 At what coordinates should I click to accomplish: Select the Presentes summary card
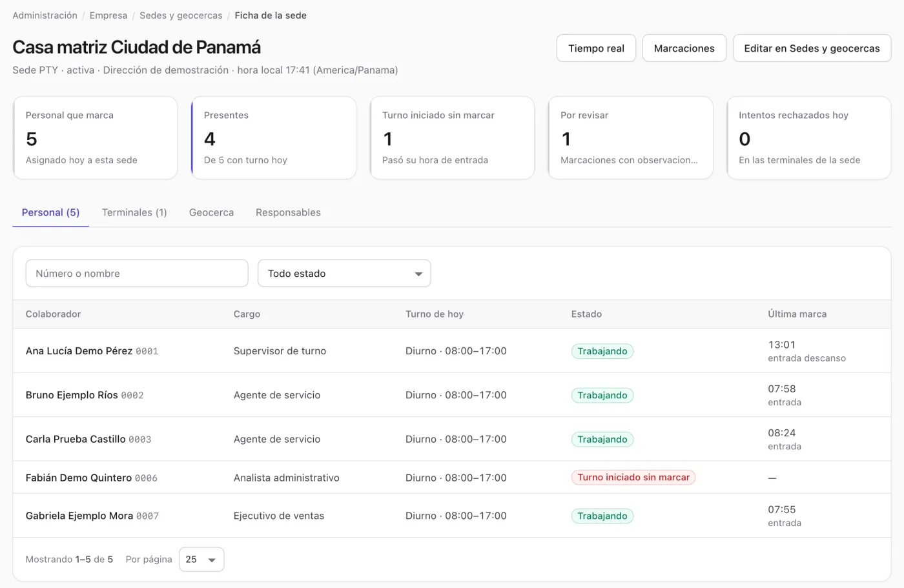pyautogui.click(x=274, y=137)
